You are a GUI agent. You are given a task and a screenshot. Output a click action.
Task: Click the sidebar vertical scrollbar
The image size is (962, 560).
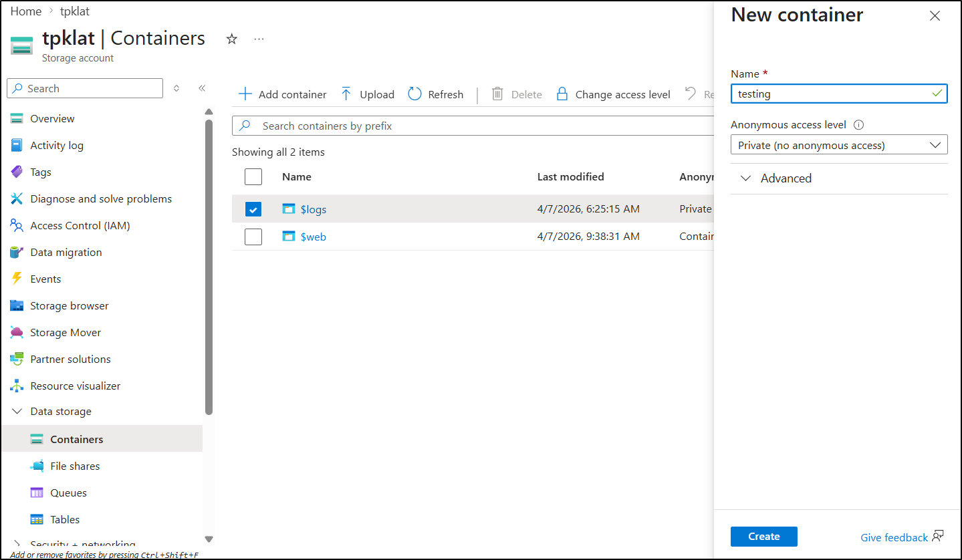(209, 267)
